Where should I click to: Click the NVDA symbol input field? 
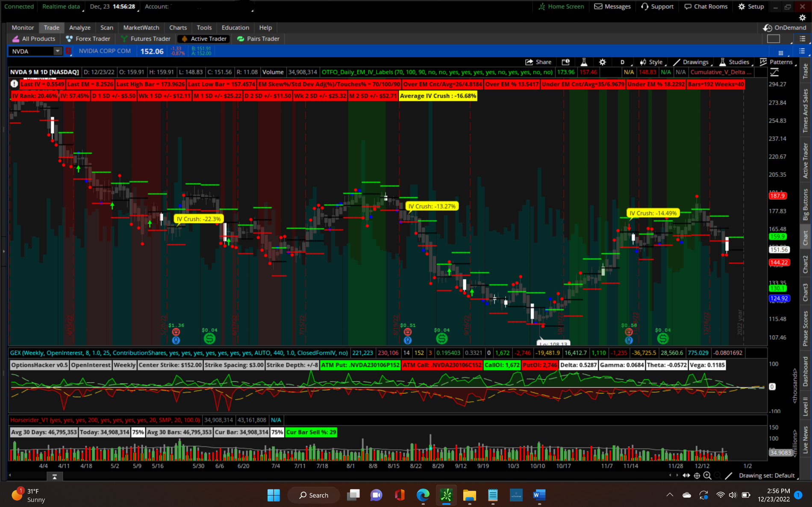[32, 51]
